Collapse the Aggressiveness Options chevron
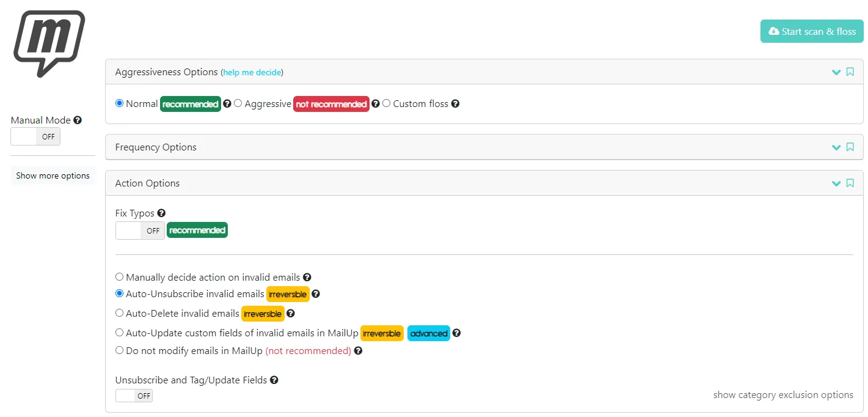868x417 pixels. 836,72
